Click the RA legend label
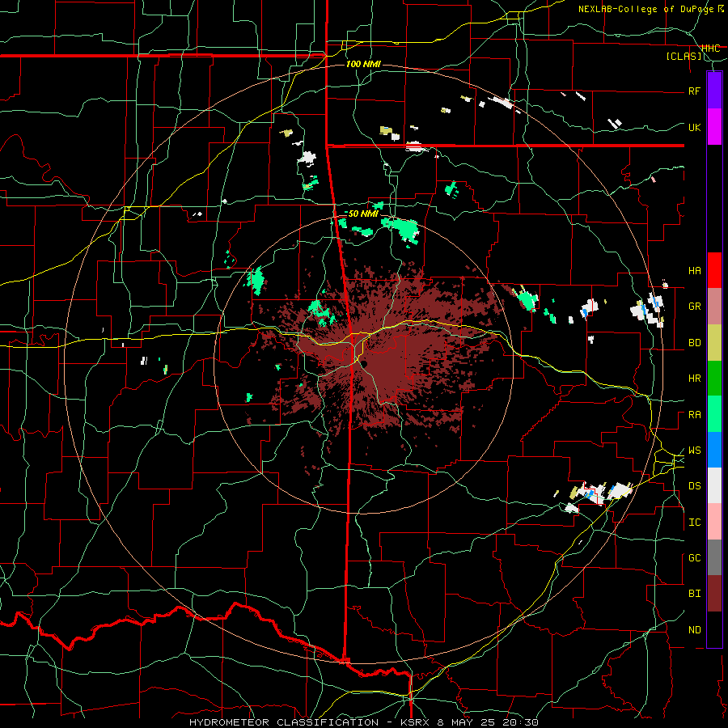Image resolution: width=728 pixels, height=728 pixels. (694, 415)
